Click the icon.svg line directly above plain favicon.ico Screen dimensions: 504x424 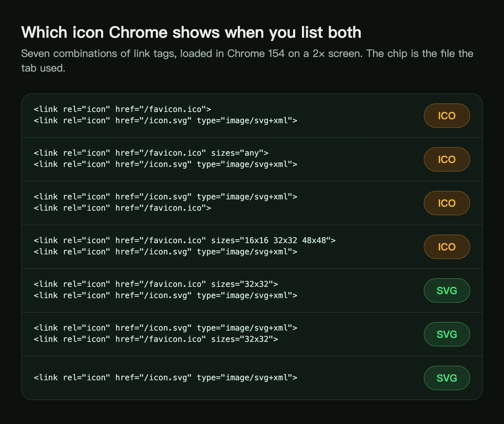[x=165, y=197]
